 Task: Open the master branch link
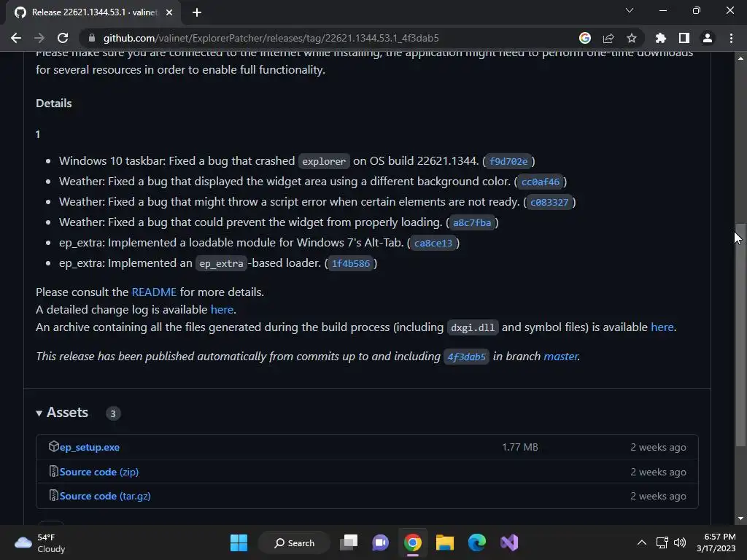pyautogui.click(x=561, y=356)
